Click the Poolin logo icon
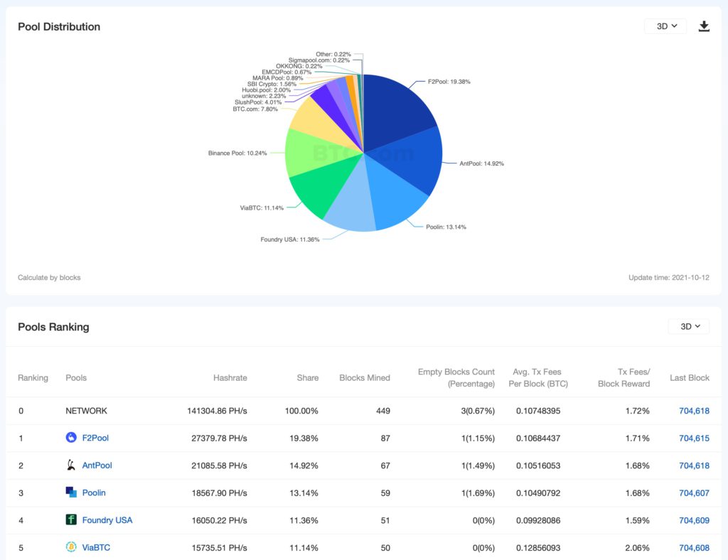Image resolution: width=728 pixels, height=560 pixels. point(71,492)
